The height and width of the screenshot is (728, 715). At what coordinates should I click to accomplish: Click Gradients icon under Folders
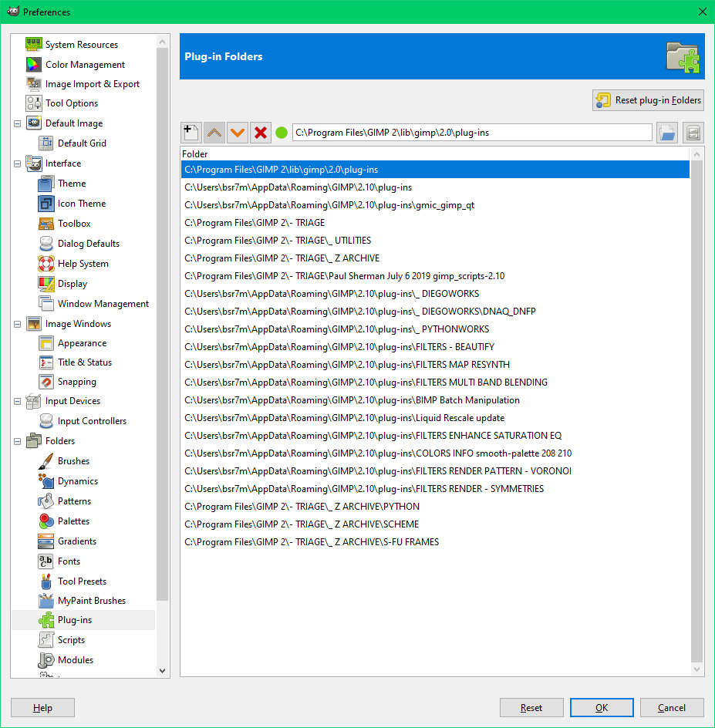(46, 541)
